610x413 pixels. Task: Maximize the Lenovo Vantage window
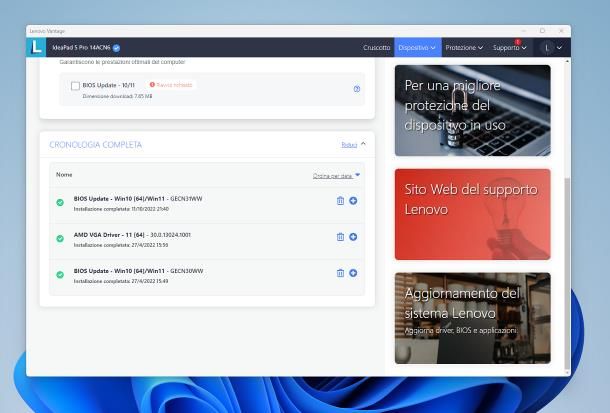point(542,31)
